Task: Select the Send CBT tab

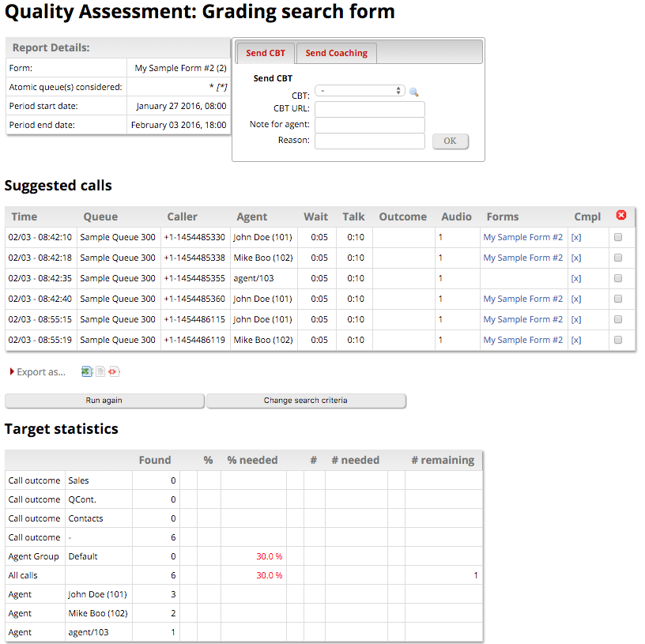Action: 266,53
